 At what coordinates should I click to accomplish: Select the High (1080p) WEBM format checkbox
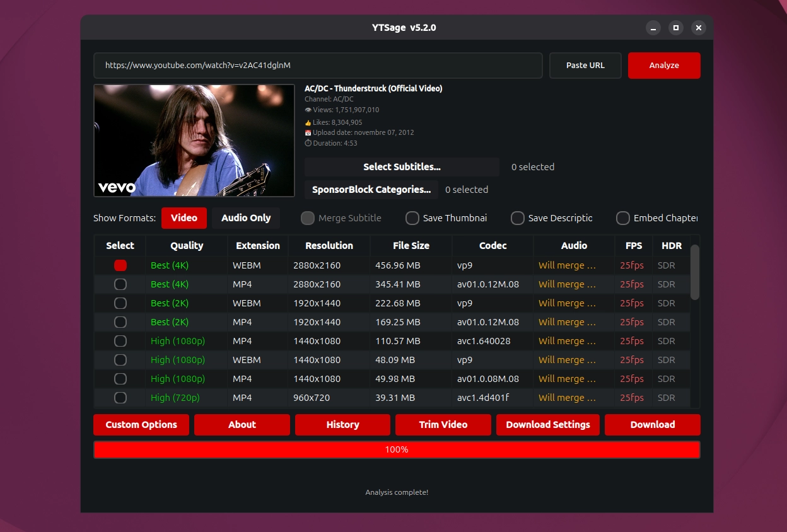coord(120,360)
